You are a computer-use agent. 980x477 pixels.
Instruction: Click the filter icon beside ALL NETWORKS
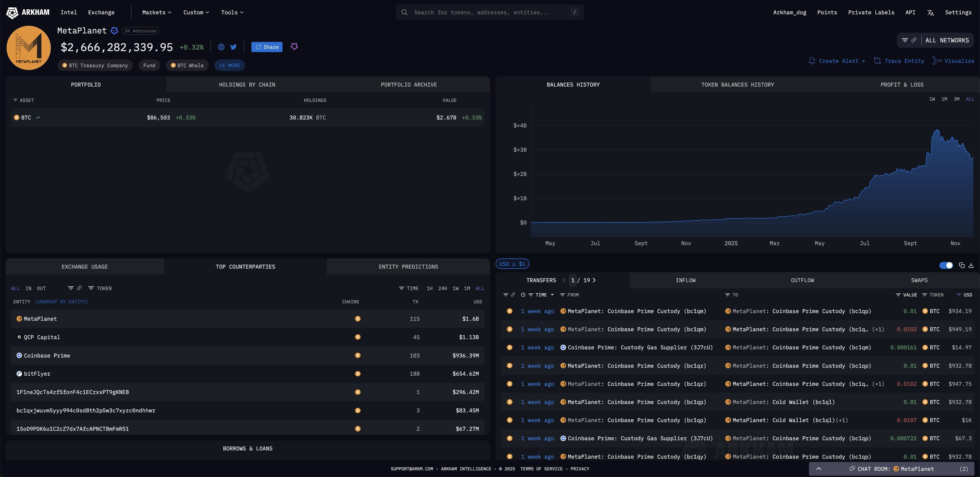905,40
